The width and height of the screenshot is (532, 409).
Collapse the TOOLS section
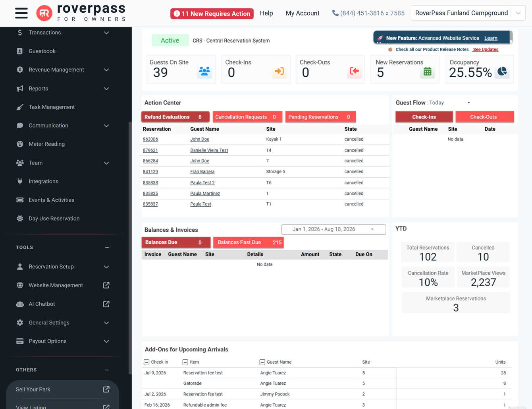click(x=107, y=247)
